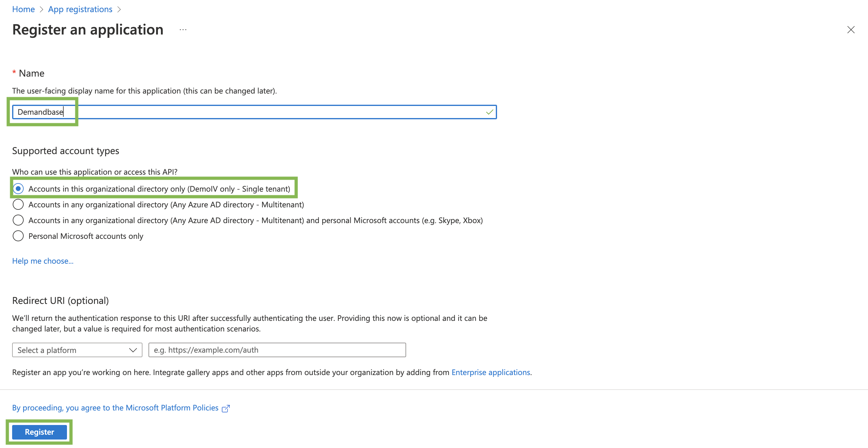Screen dimensions: 868x448
Task: Choose Multitenant and personal Microsoft accounts option
Action: point(18,220)
